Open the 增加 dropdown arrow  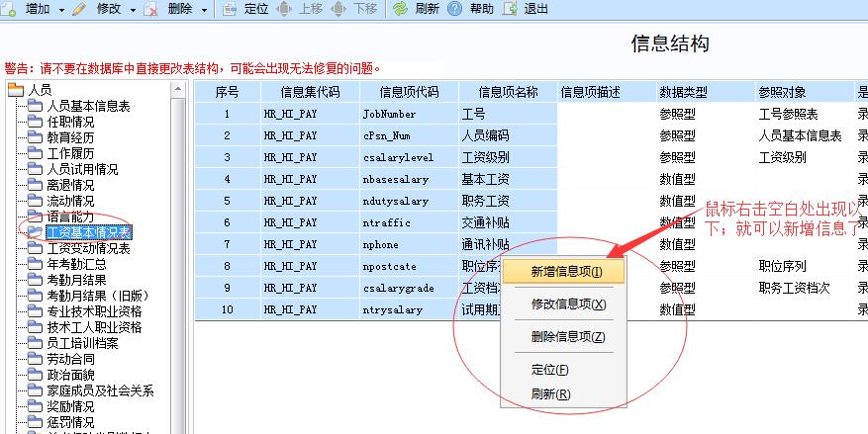(x=61, y=10)
